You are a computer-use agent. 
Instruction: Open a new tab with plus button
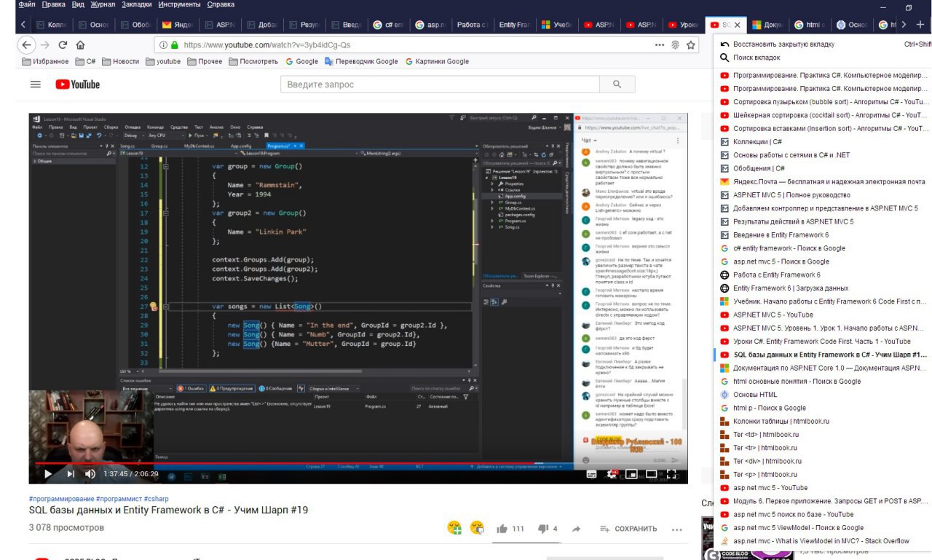(x=920, y=24)
